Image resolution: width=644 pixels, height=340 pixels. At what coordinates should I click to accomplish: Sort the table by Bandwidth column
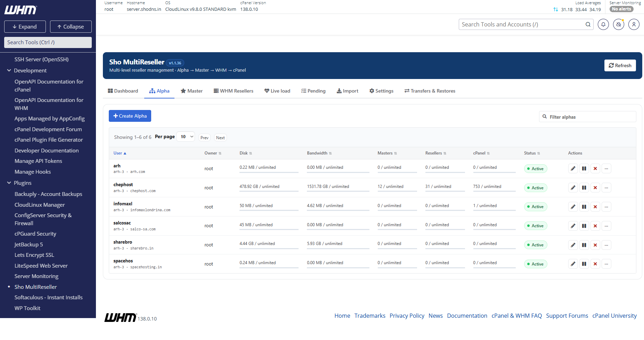click(x=319, y=153)
